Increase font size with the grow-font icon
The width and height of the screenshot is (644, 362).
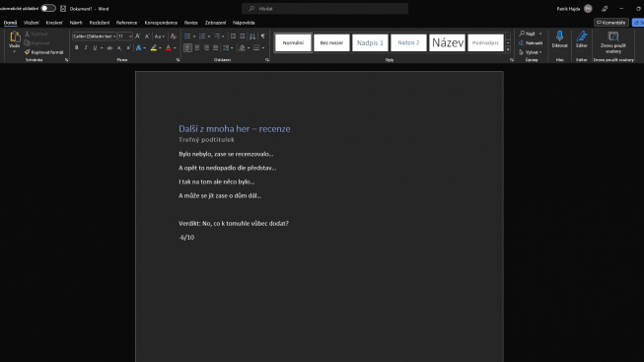click(138, 36)
